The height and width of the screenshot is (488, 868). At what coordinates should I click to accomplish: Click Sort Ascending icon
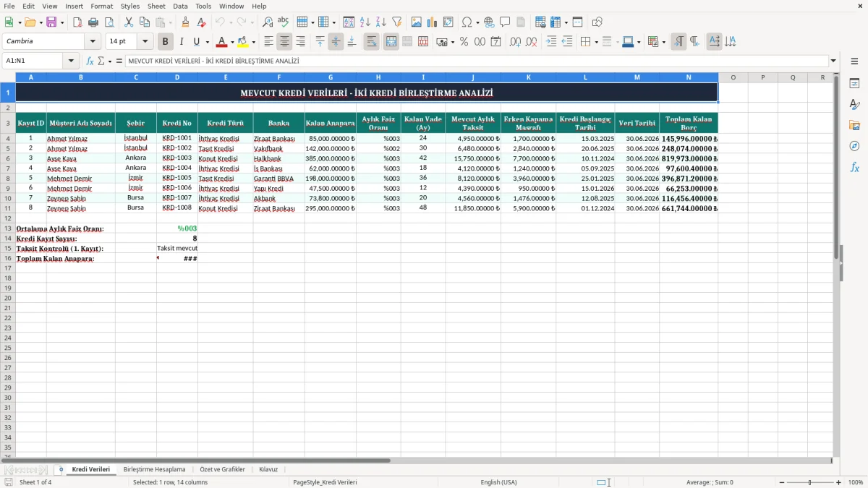point(365,22)
